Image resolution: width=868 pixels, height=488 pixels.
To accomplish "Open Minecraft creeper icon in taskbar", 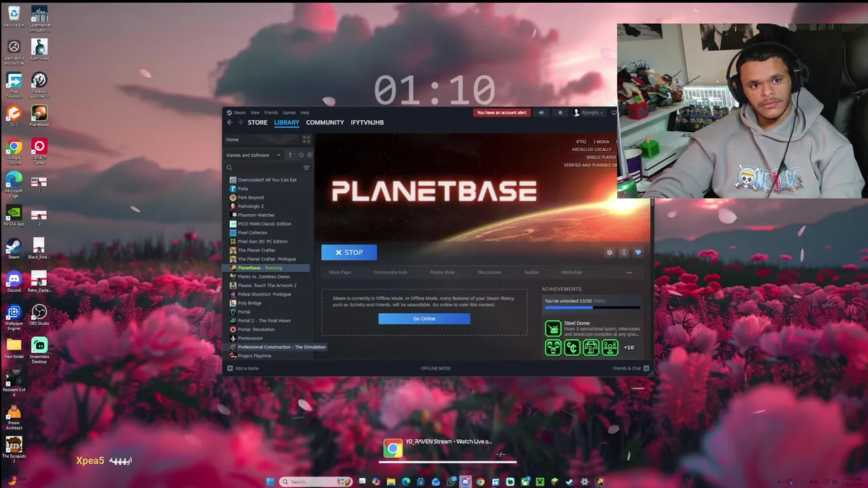I will click(540, 482).
